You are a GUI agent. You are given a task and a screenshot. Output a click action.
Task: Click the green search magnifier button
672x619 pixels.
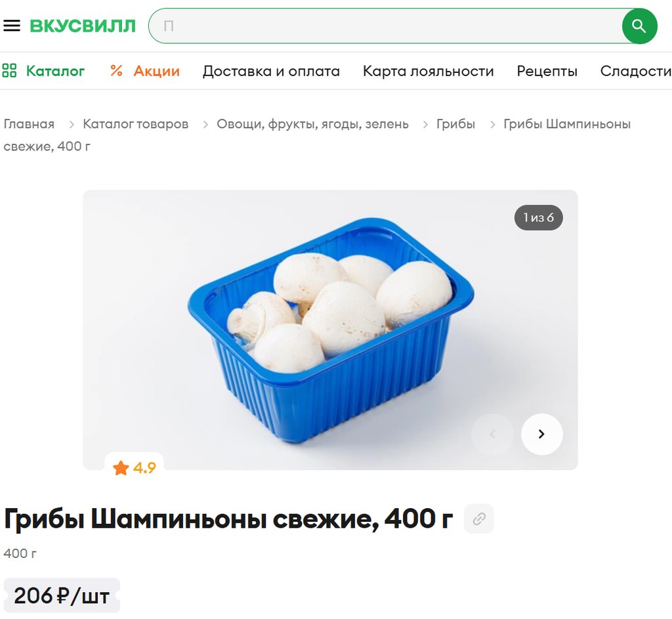639,26
